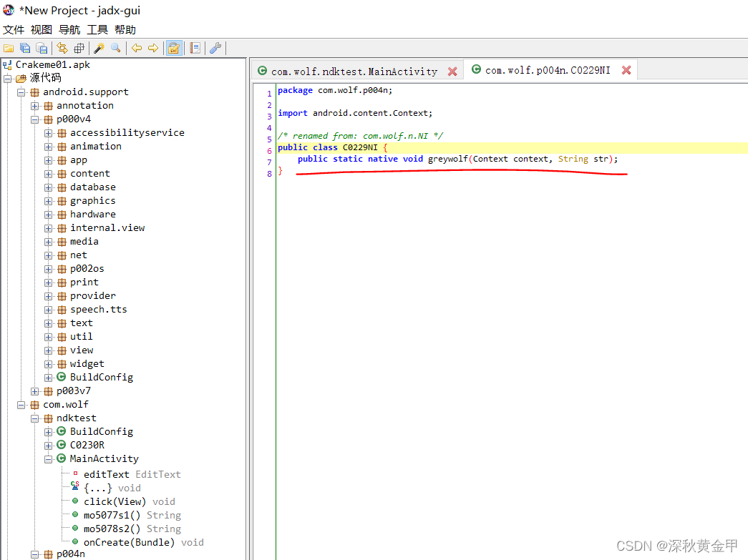Open file using the folder toolbar icon
The height and width of the screenshot is (560, 748).
coord(9,48)
